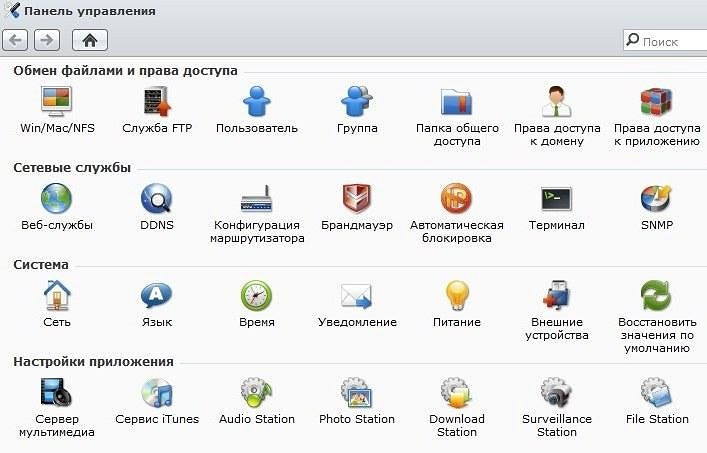This screenshot has height=453, width=707.
Task: Open Права доступа к домену icon
Action: [557, 102]
